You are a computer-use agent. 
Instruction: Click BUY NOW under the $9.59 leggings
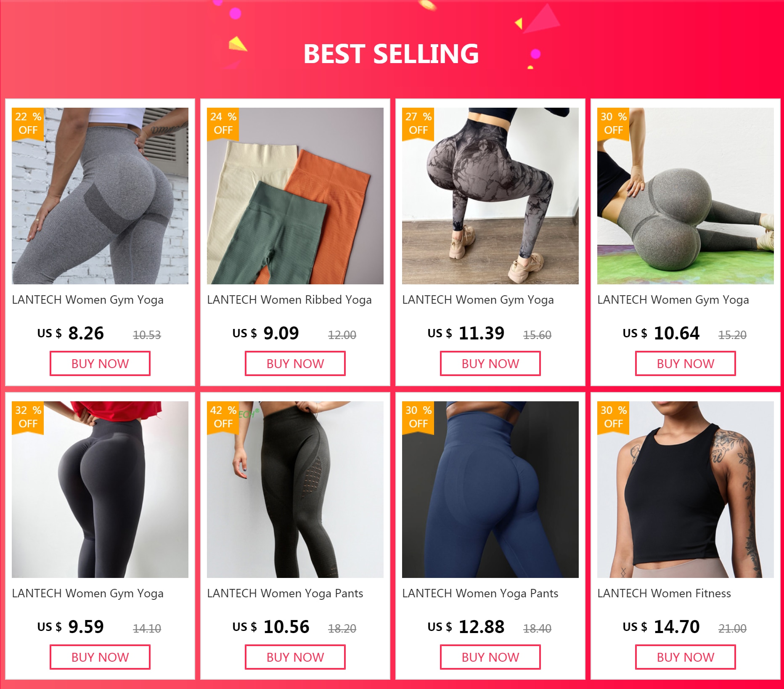click(100, 657)
